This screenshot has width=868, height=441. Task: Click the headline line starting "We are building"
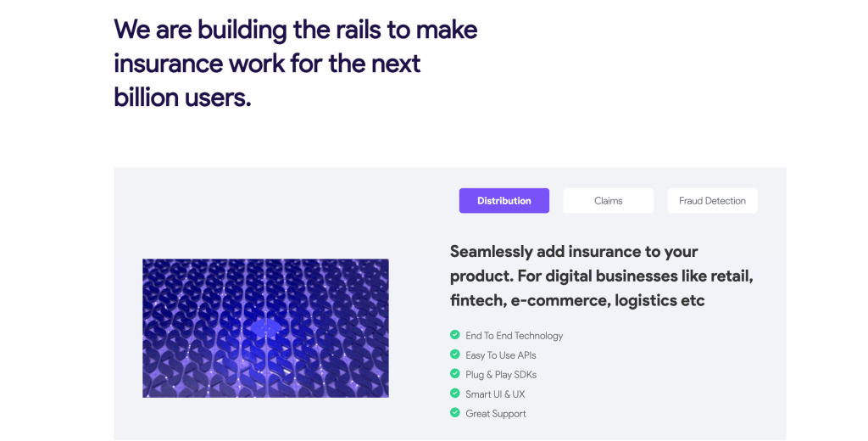(x=295, y=30)
